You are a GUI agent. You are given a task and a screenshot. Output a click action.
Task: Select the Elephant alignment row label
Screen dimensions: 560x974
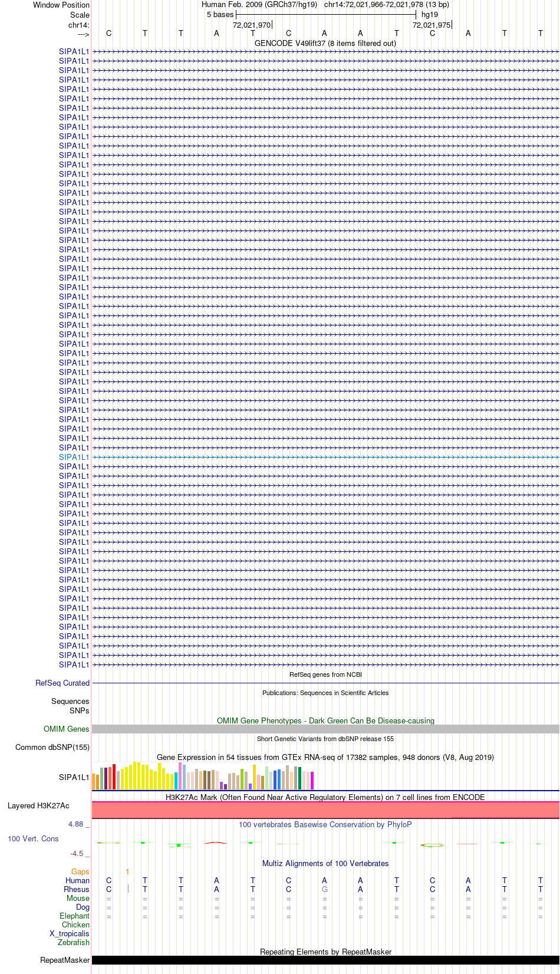pos(74,916)
